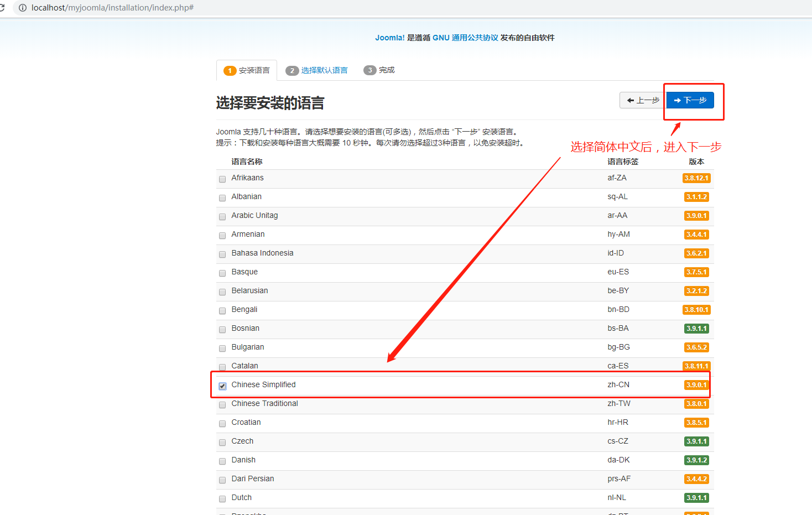
Task: Check the Bosnian language checkbox
Action: pos(222,330)
